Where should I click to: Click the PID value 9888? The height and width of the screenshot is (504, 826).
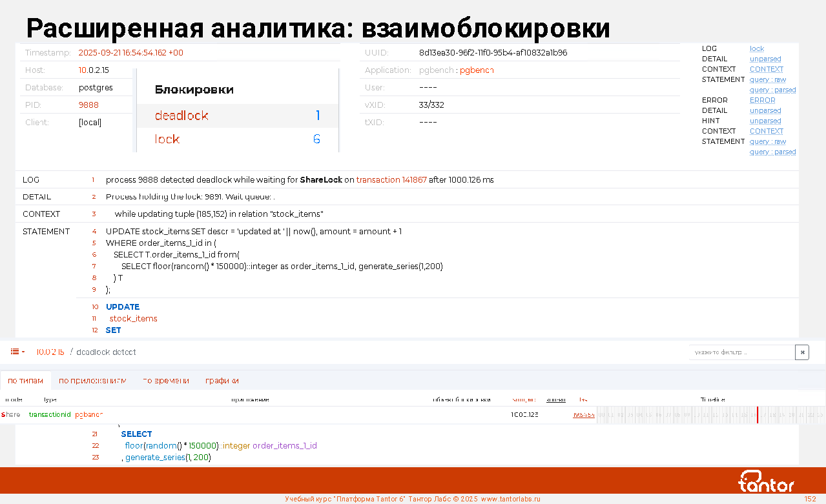click(x=88, y=105)
